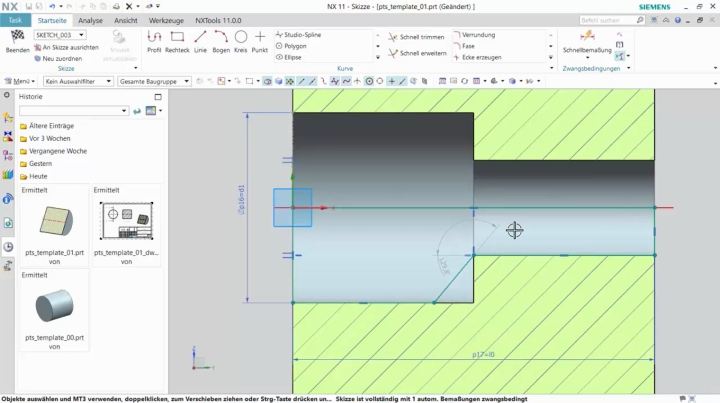
Task: Click the Schnellbemaßung dimension tool
Action: (587, 40)
